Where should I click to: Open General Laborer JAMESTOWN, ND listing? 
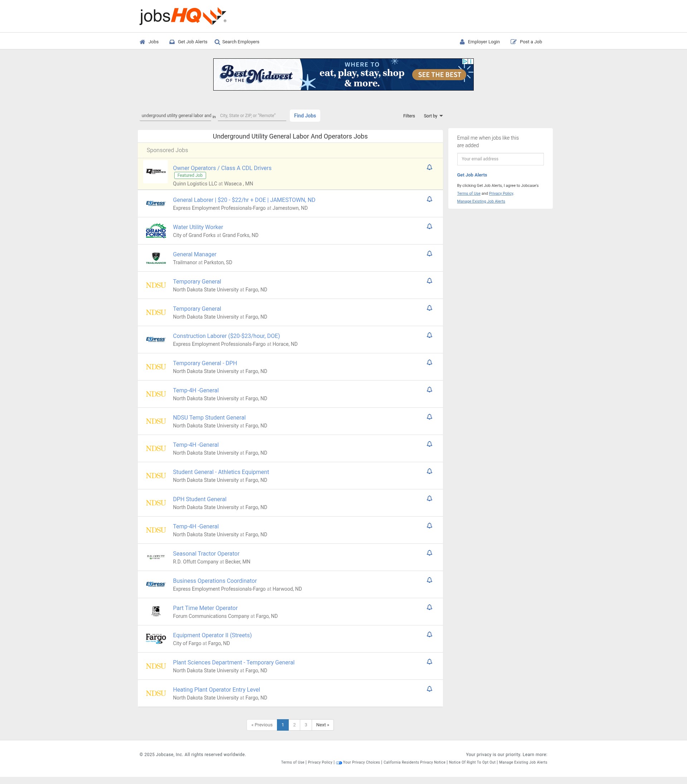point(244,200)
